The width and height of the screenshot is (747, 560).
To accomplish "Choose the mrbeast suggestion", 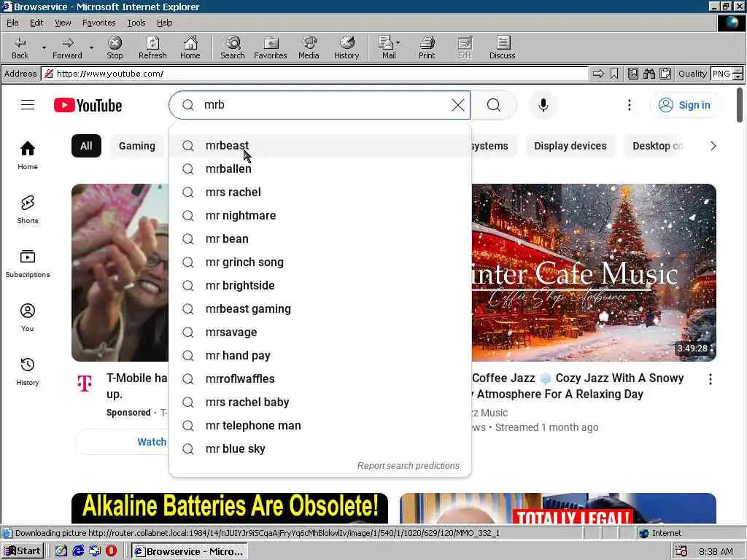I will (x=320, y=146).
